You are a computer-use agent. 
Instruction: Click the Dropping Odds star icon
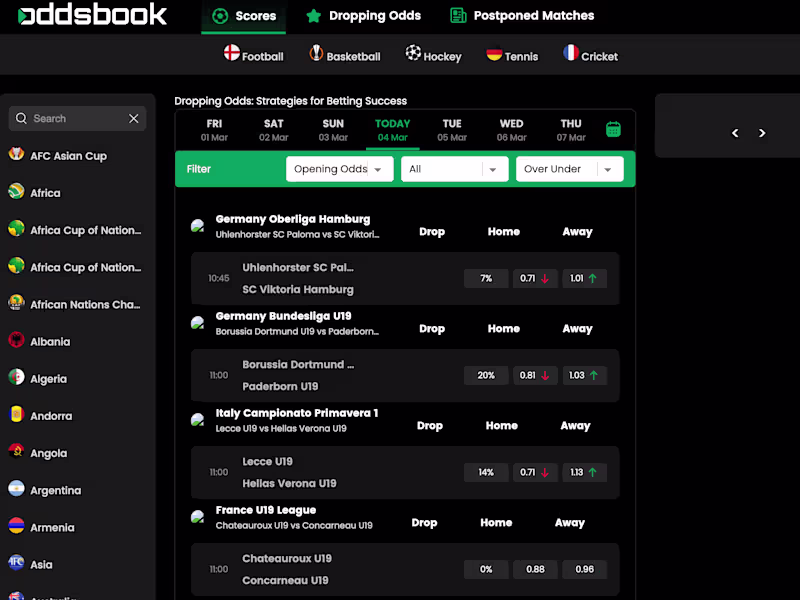[x=313, y=16]
